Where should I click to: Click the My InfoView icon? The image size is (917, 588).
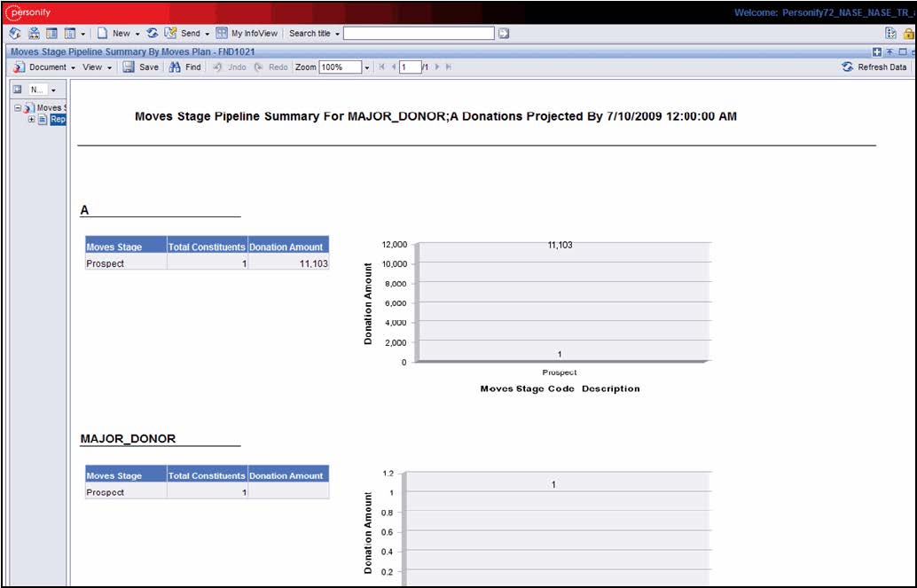pos(222,34)
